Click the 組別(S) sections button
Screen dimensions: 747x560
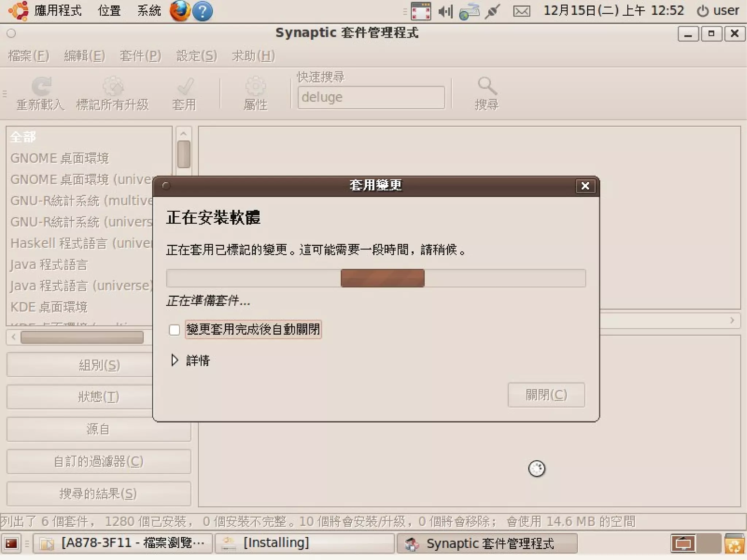pyautogui.click(x=99, y=365)
